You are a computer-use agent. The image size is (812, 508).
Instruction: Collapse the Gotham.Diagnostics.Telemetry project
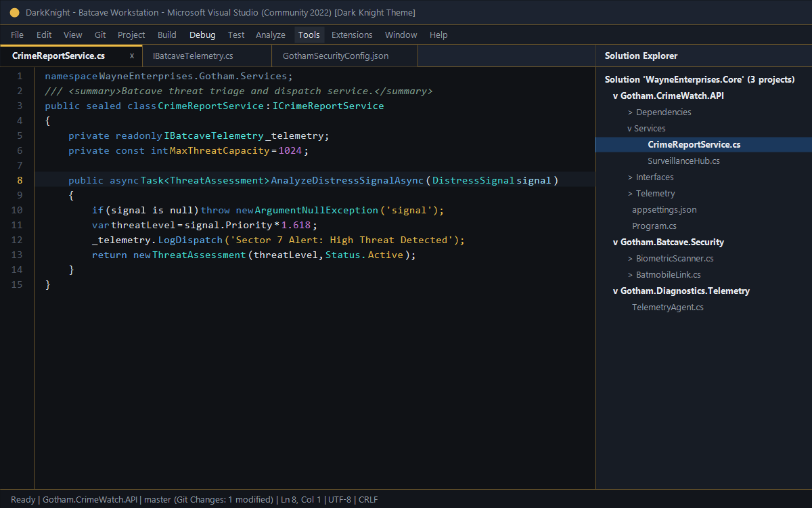coord(616,291)
